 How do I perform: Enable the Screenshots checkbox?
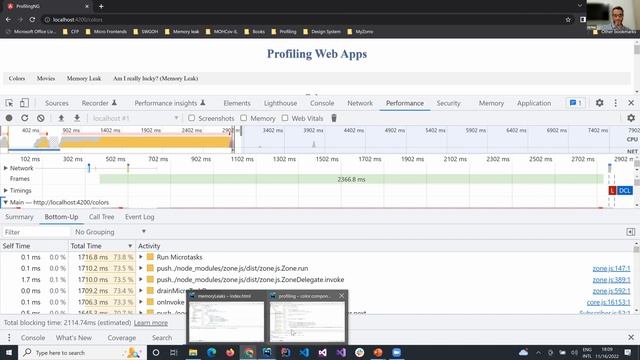(191, 118)
